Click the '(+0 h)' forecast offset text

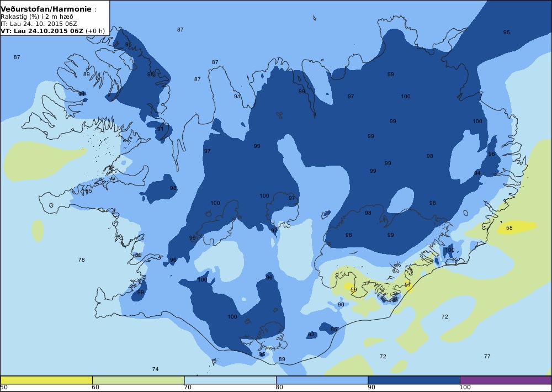[x=95, y=31]
